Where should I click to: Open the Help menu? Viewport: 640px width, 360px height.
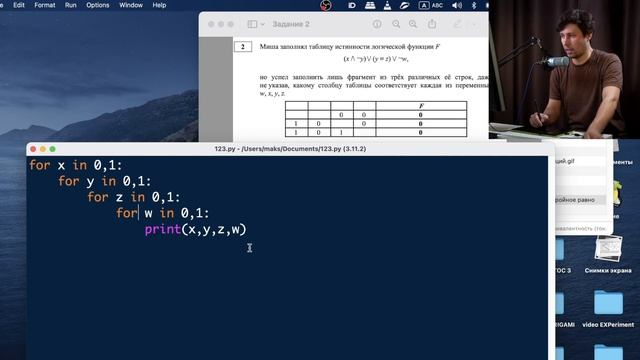pos(159,5)
